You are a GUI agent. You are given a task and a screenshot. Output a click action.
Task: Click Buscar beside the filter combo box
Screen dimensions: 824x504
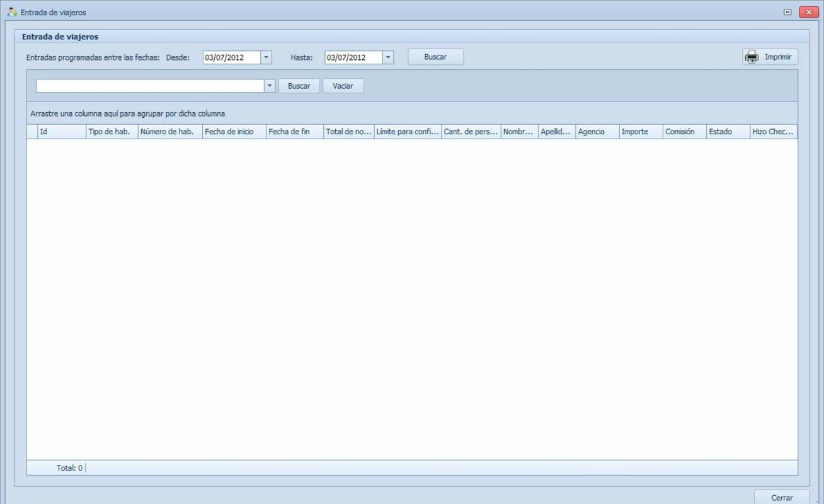[x=299, y=86]
